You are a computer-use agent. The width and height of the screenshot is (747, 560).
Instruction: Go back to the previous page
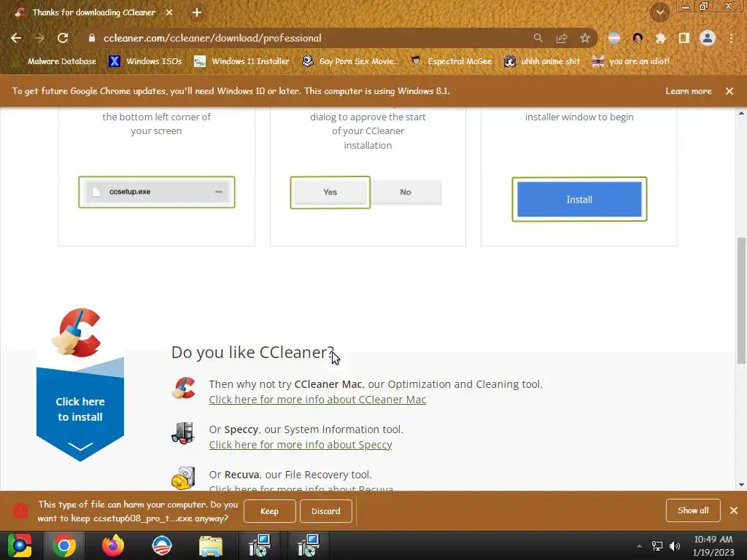pos(16,38)
